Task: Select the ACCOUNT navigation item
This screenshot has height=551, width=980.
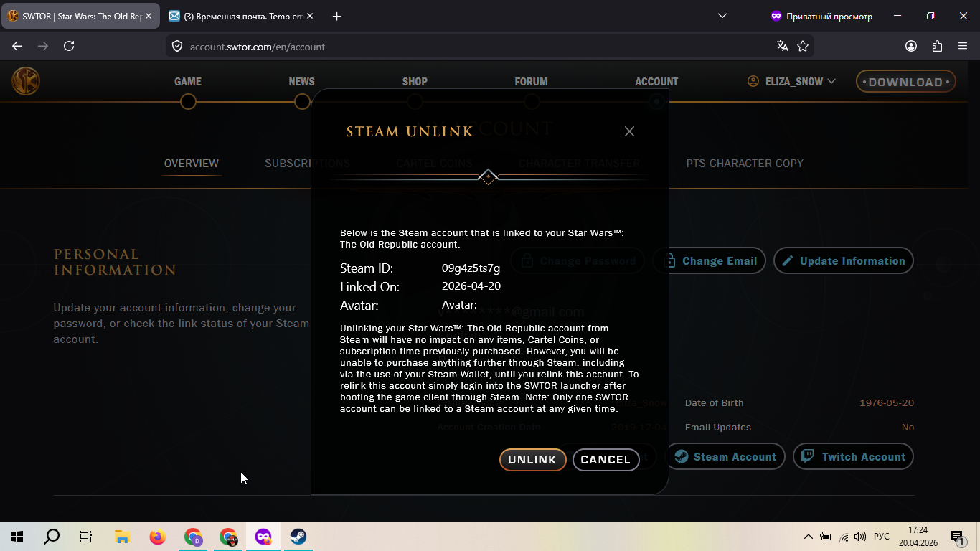Action: (x=656, y=82)
